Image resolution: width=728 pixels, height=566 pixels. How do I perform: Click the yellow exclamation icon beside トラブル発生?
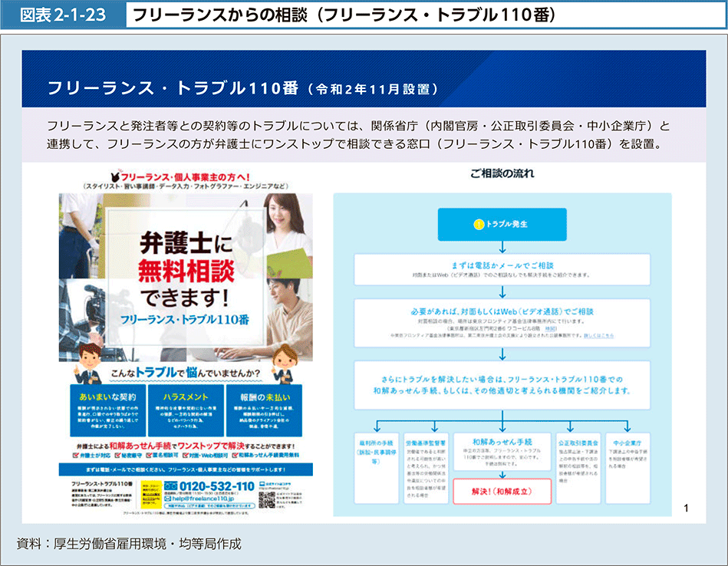coord(478,224)
